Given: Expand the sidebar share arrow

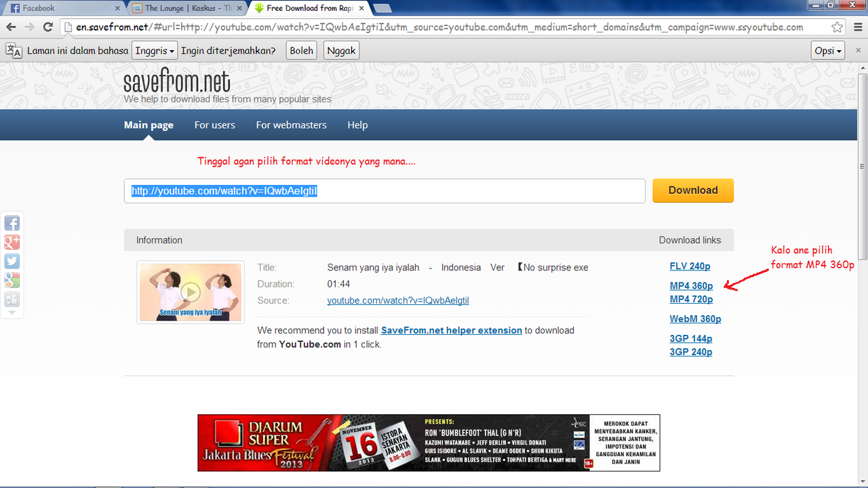Looking at the screenshot, I should 12,312.
